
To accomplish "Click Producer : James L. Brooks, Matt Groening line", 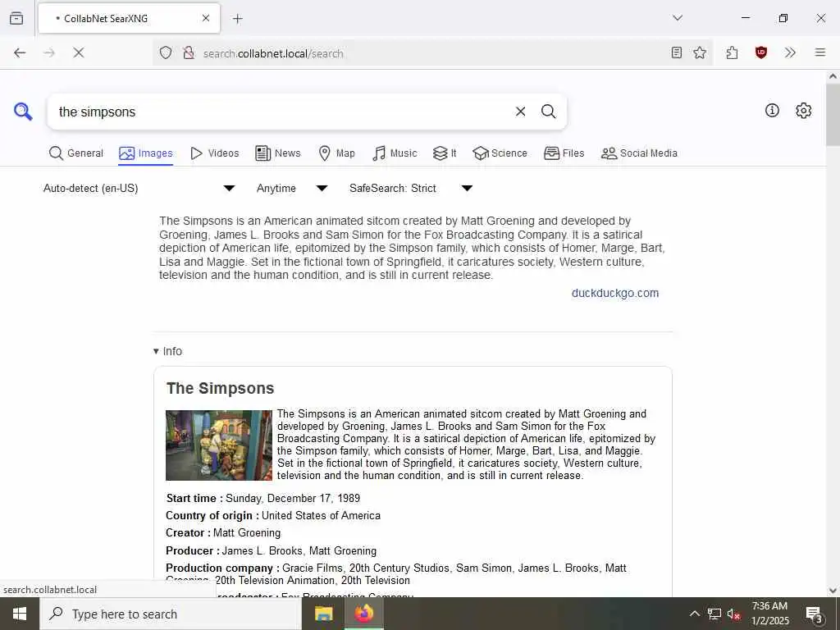I will tap(271, 550).
